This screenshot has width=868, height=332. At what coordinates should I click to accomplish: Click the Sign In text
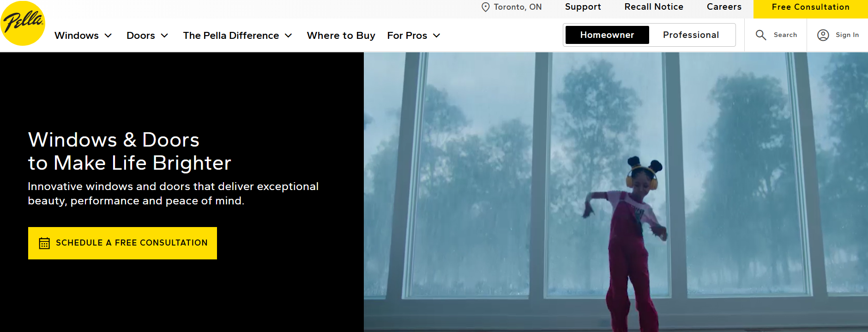pos(847,35)
